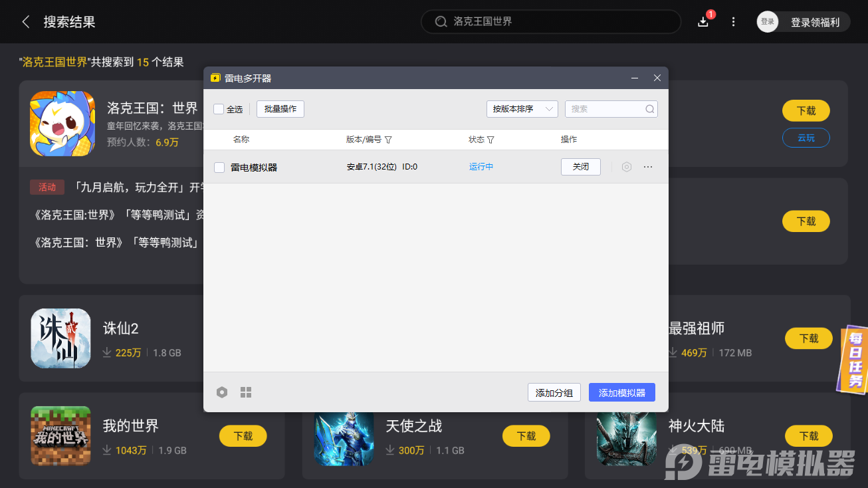Image resolution: width=868 pixels, height=488 pixels.
Task: Check the 雷电模拟器 row checkbox
Action: click(x=219, y=167)
